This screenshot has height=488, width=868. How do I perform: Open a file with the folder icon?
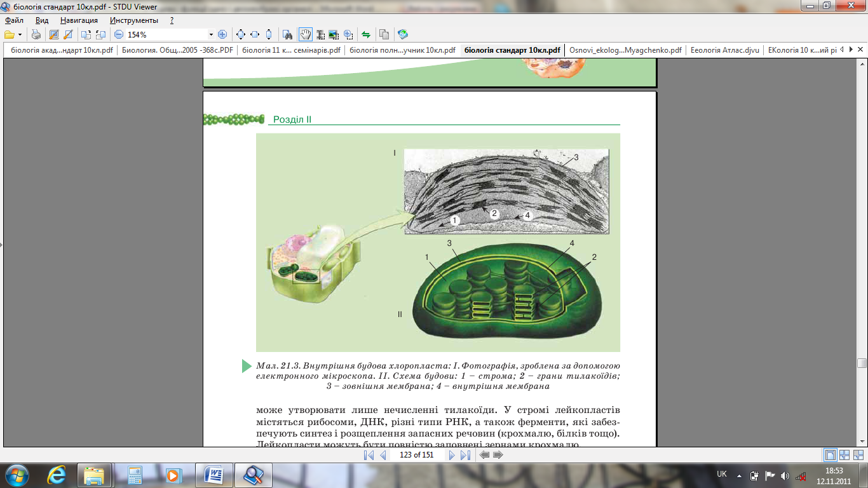point(10,34)
